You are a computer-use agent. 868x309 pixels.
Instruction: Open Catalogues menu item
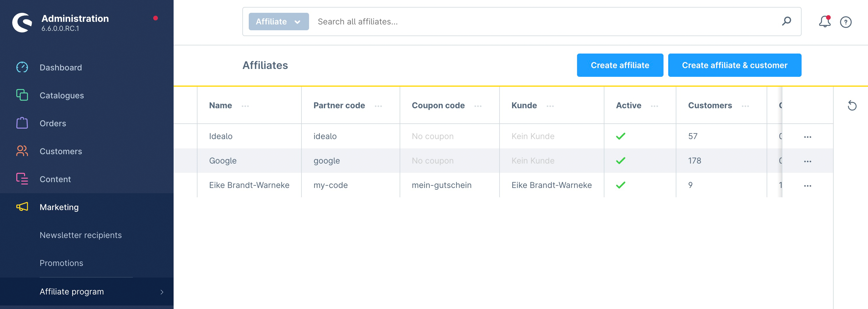coord(62,95)
